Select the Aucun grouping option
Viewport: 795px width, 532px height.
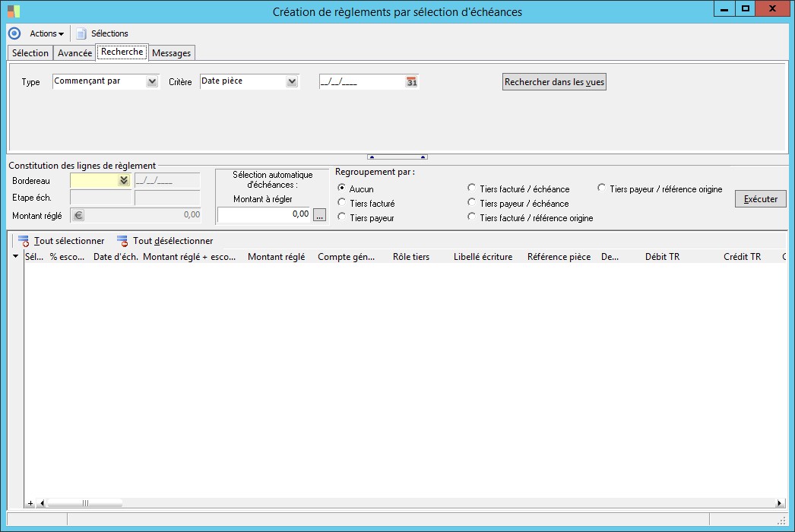pos(342,188)
